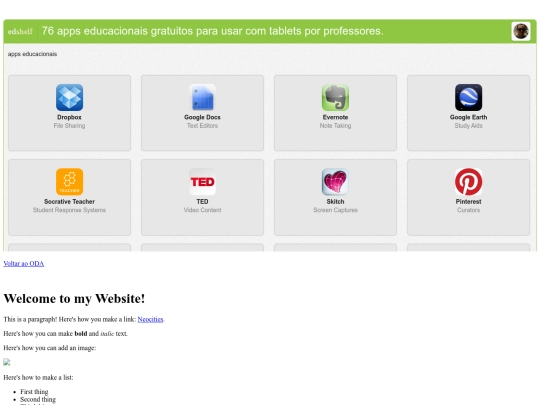
Task: Select the Evernote elephant icon
Action: 335,97
